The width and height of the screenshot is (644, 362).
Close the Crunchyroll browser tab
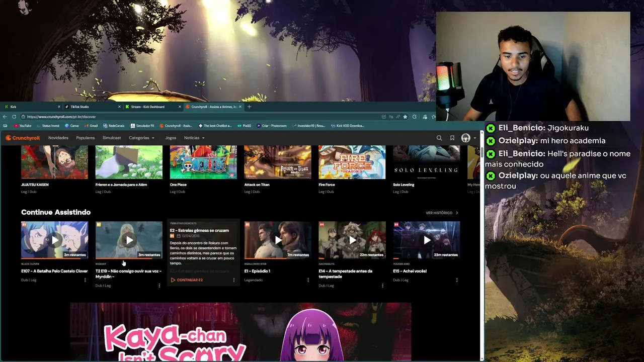tap(240, 107)
